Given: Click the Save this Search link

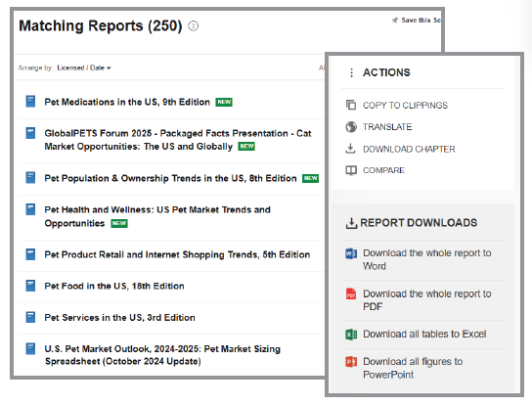Looking at the screenshot, I should pyautogui.click(x=421, y=21).
